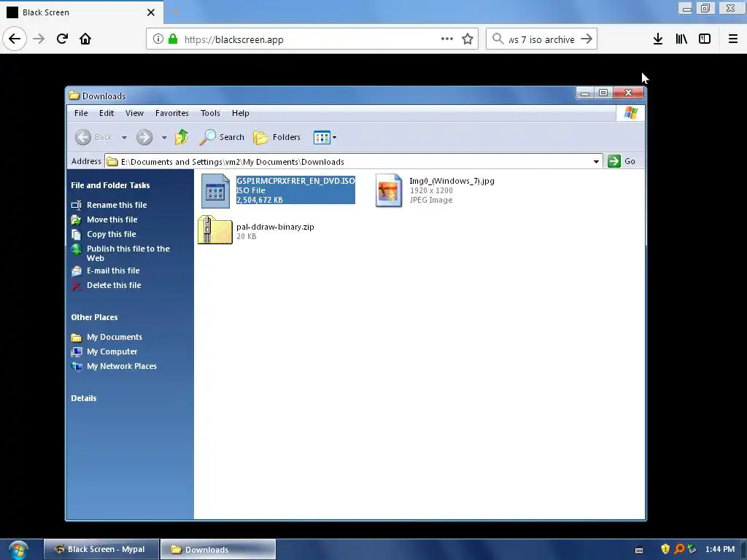Collapse the Other Places section

94,317
